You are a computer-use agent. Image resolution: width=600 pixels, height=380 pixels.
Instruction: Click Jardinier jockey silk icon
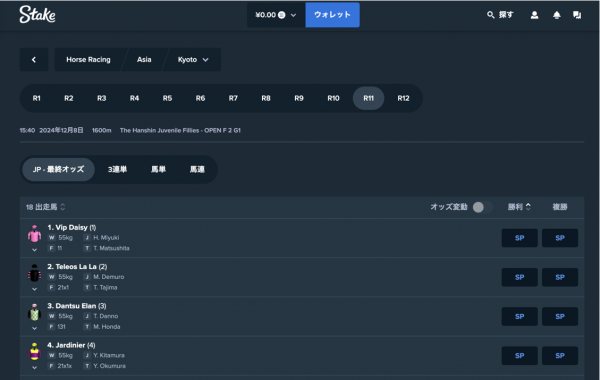(34, 351)
